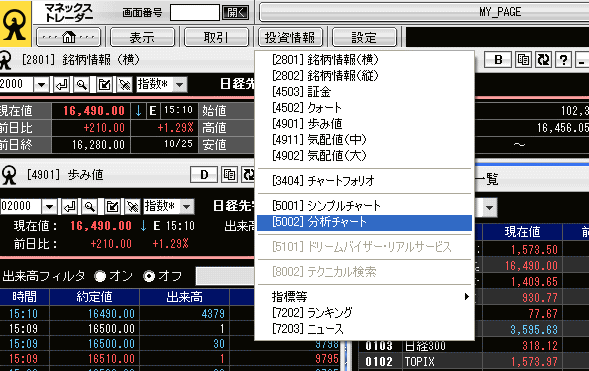The height and width of the screenshot is (371, 589).
Task: Select 出来高フィルタ オフ radio button
Action: [x=149, y=276]
